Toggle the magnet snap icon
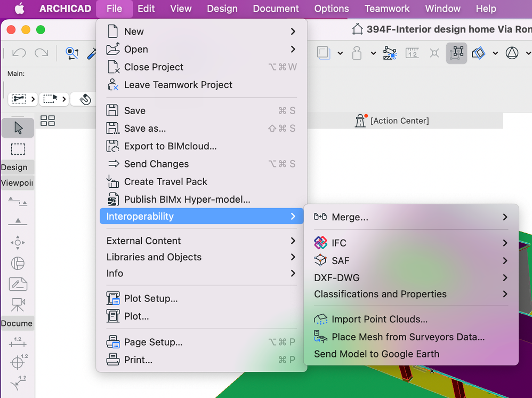 85,99
